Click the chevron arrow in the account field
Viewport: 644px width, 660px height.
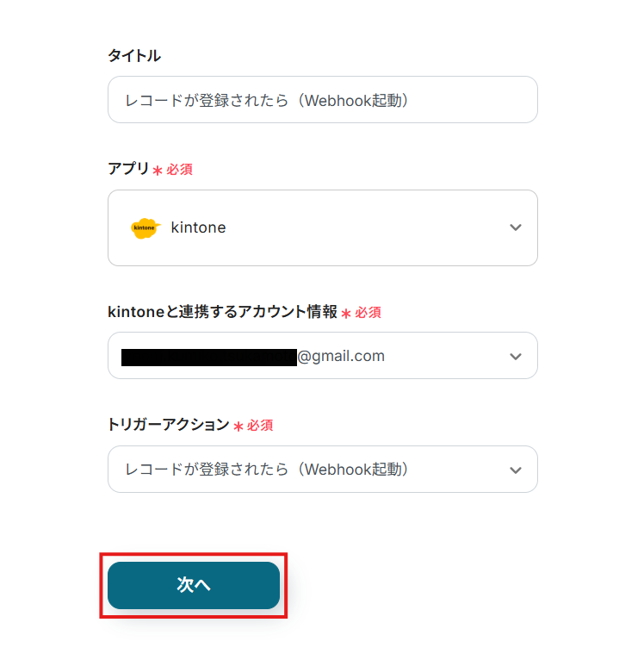click(x=516, y=356)
